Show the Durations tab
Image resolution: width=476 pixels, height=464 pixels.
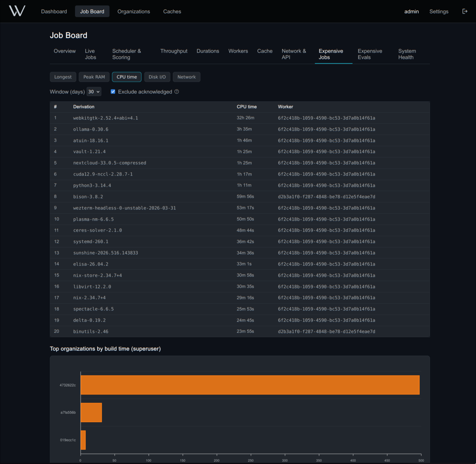pos(208,51)
